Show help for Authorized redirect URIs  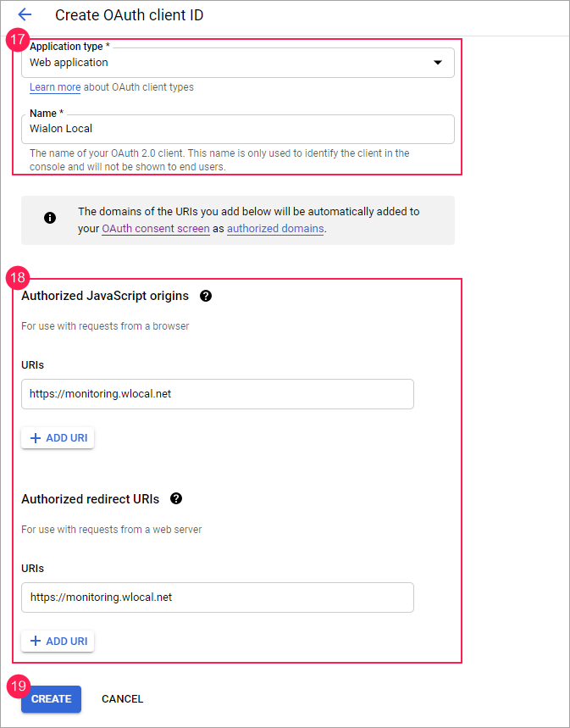tap(176, 499)
